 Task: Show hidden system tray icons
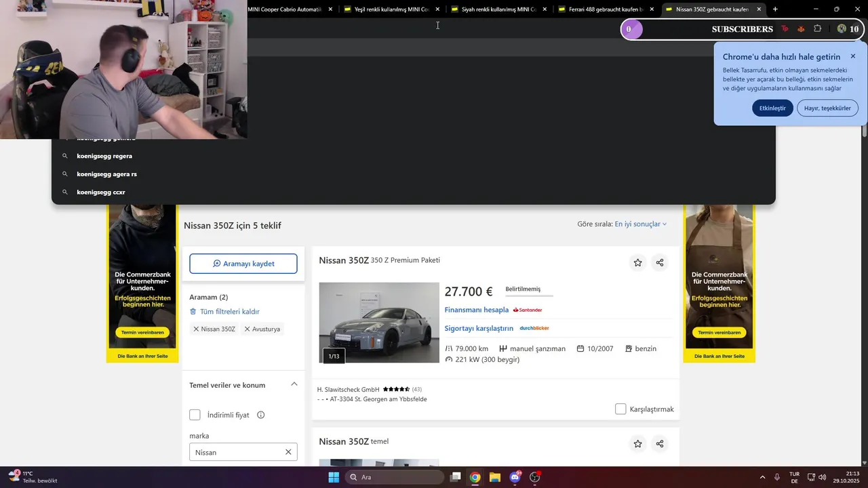(x=762, y=477)
